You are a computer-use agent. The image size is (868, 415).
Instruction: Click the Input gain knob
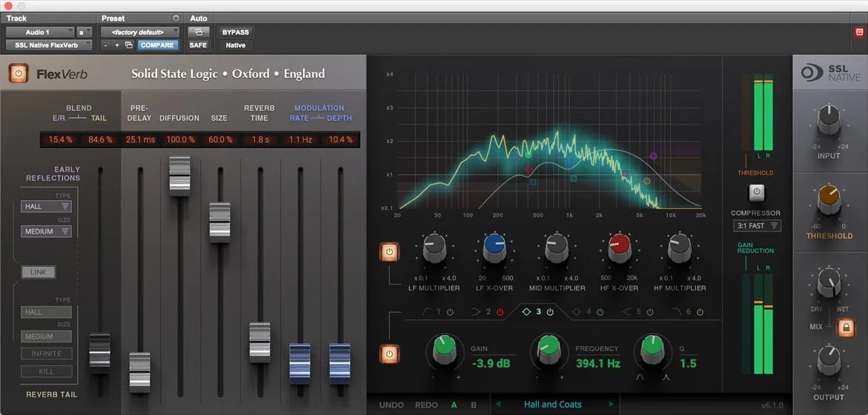click(829, 119)
